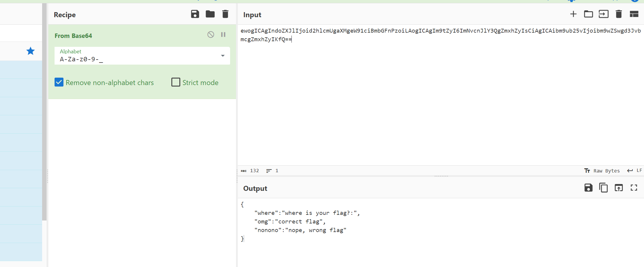Screen dimensions: 644x267
Task: Uncheck Remove non-alphabet chars
Action: point(59,82)
